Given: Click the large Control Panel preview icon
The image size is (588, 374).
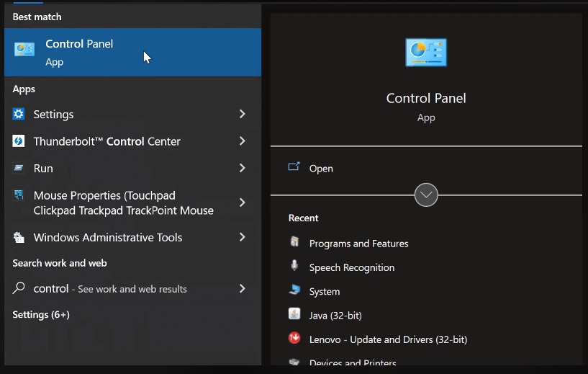Looking at the screenshot, I should pos(426,52).
